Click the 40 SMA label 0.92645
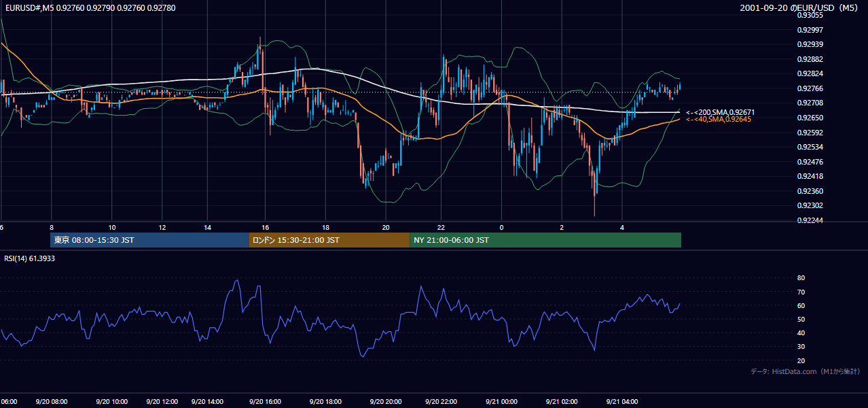 click(719, 120)
